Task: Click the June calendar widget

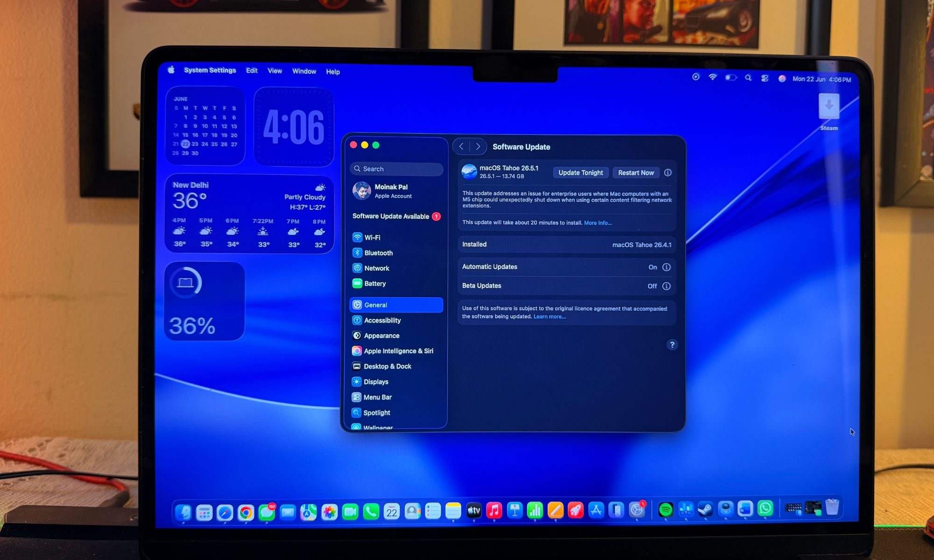Action: 205,126
